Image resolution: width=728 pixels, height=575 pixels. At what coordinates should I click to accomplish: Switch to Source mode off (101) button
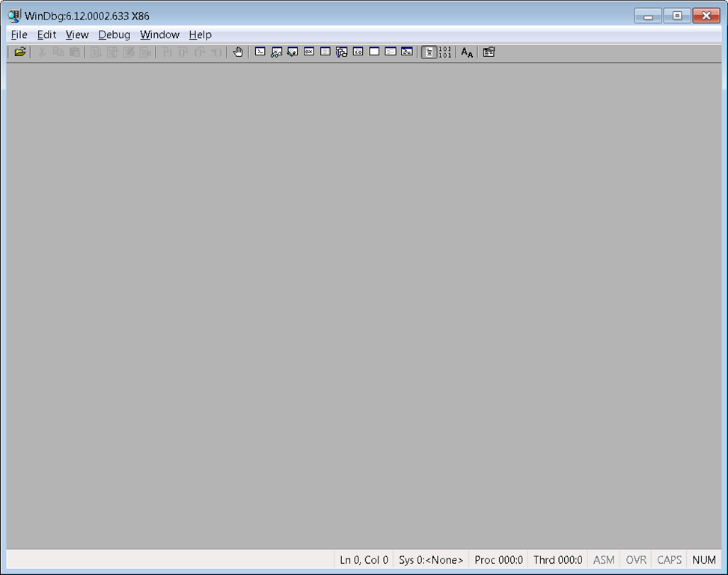445,52
